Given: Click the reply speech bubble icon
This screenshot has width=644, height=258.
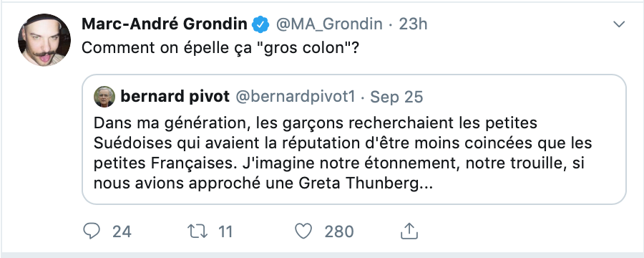Looking at the screenshot, I should (91, 231).
